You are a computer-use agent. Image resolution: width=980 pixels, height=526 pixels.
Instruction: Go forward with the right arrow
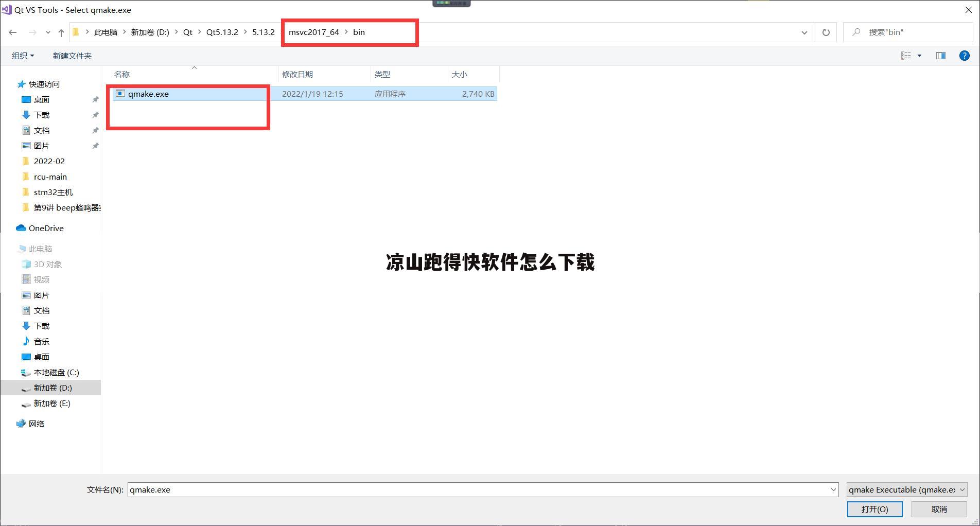click(32, 32)
